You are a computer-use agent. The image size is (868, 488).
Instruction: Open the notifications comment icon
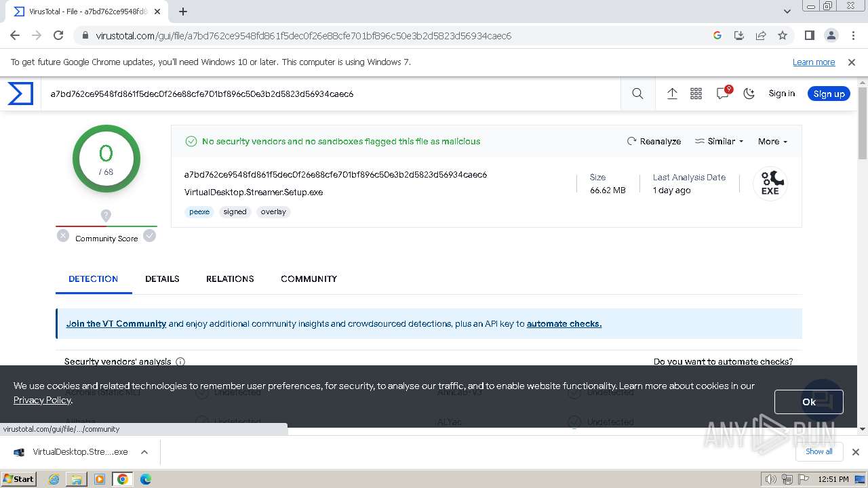tap(723, 94)
